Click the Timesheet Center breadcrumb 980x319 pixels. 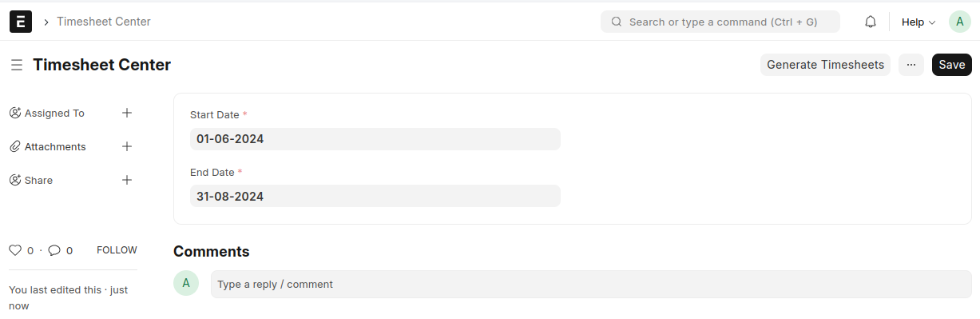point(104,22)
